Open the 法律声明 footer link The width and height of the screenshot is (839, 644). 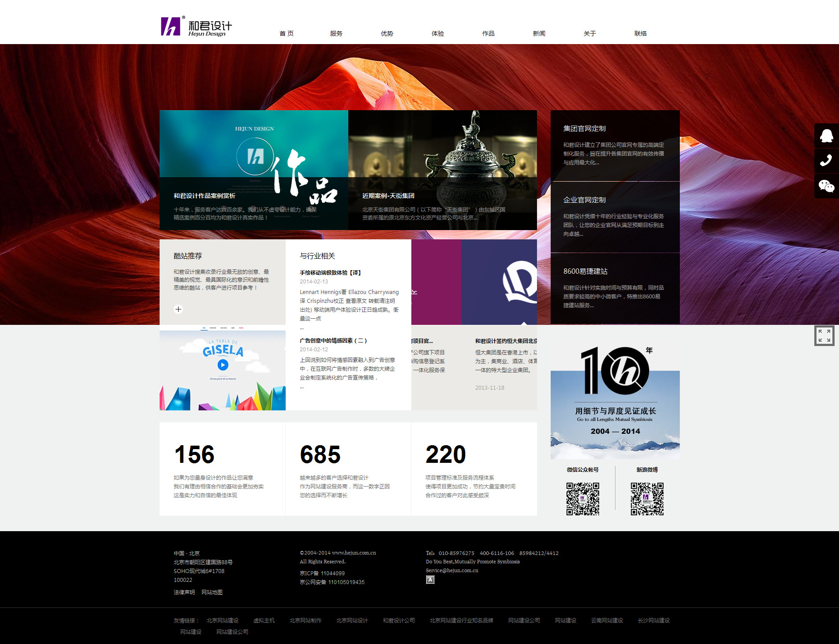[184, 592]
